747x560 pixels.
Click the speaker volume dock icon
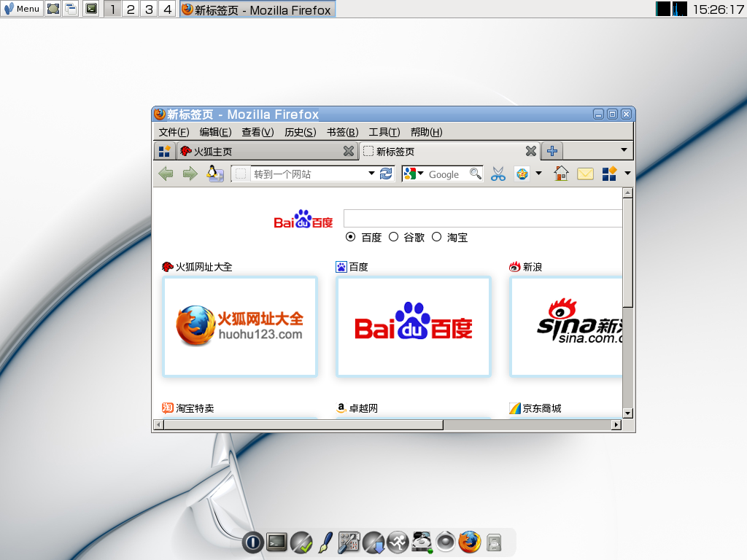click(x=446, y=542)
